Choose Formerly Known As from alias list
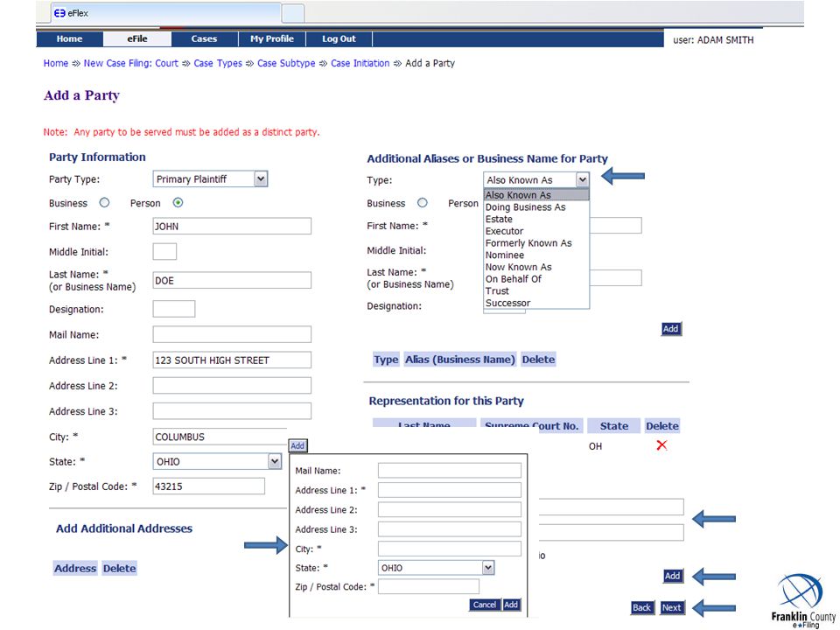The image size is (840, 630). (x=536, y=242)
